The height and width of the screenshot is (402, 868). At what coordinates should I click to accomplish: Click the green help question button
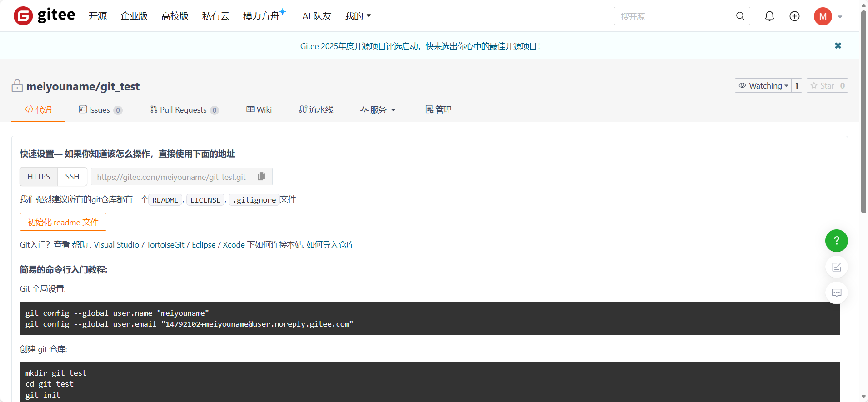coord(836,241)
